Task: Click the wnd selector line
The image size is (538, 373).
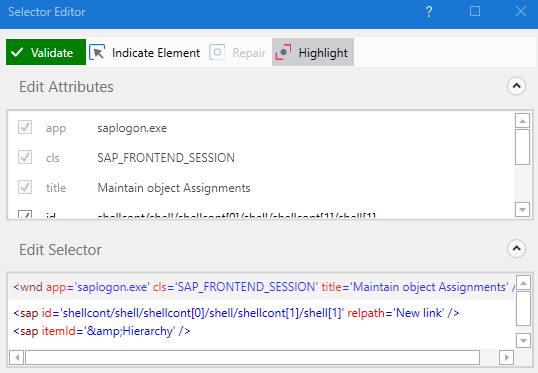Action: (264, 287)
